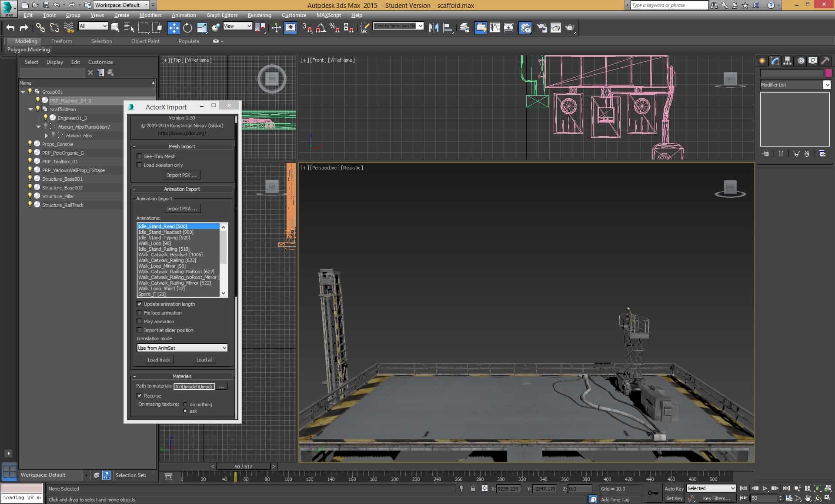This screenshot has height=504, width=835.
Task: Open the MAXScript menu
Action: click(x=328, y=15)
